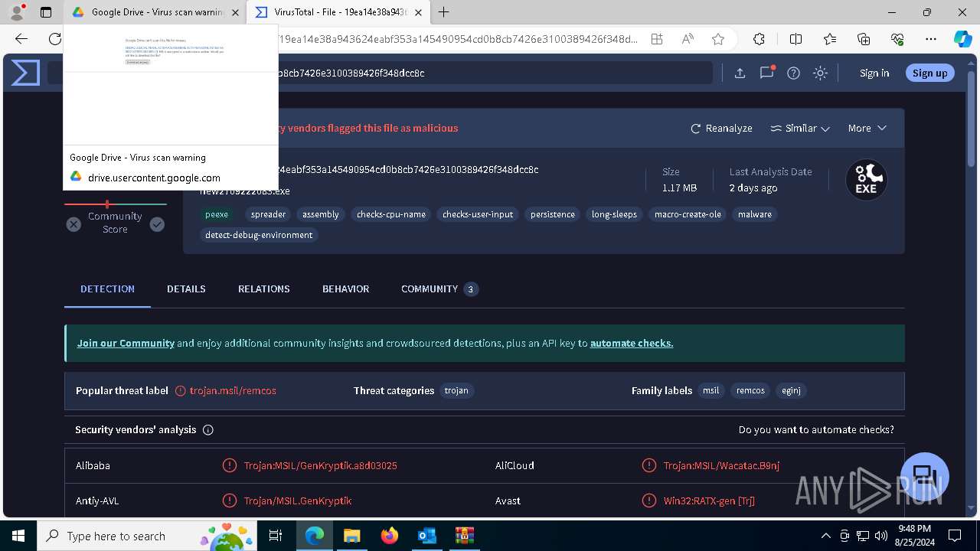The height and width of the screenshot is (551, 980).
Task: Vote negative on the community score
Action: [73, 224]
